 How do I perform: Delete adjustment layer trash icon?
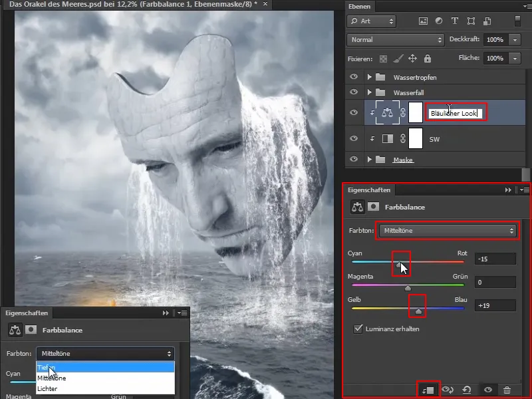tap(507, 390)
